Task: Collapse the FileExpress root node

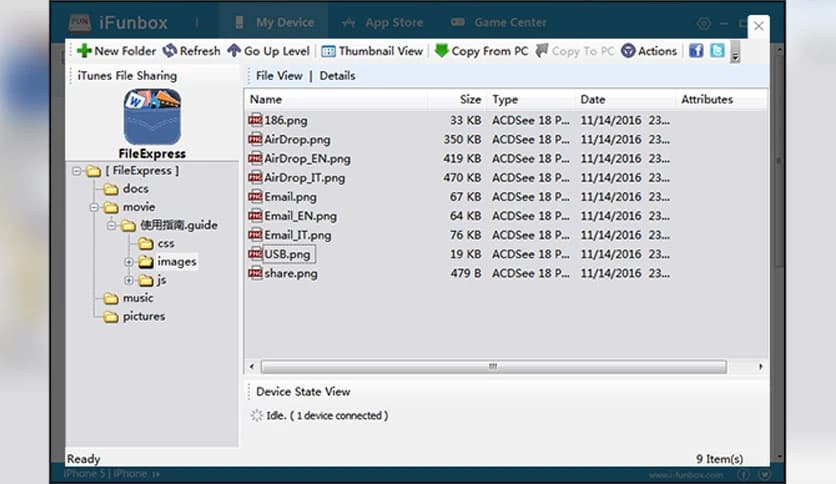Action: (x=77, y=171)
